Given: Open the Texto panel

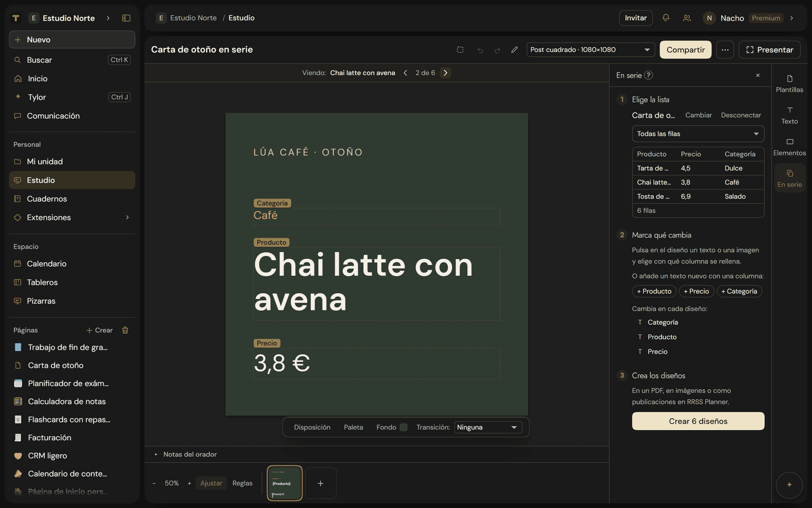Looking at the screenshot, I should point(790,115).
